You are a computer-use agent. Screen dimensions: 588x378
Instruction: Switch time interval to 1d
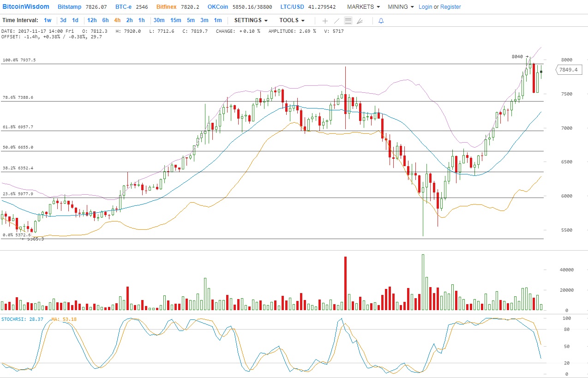[75, 20]
